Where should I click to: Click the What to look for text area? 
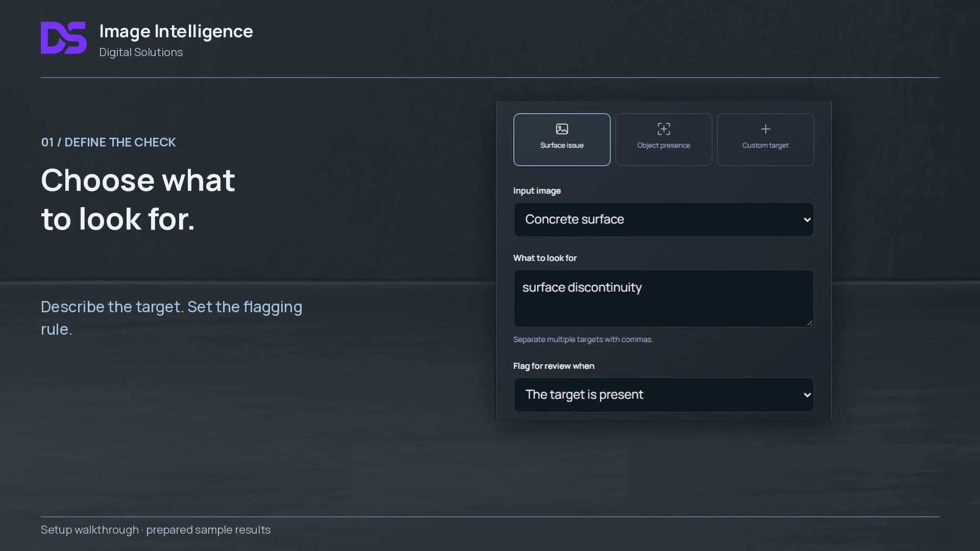tap(664, 298)
